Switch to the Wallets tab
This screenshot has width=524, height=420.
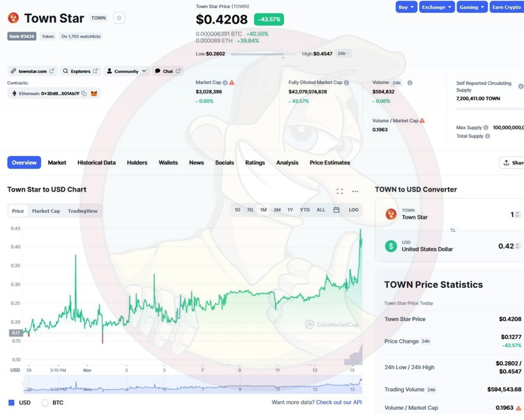(168, 163)
